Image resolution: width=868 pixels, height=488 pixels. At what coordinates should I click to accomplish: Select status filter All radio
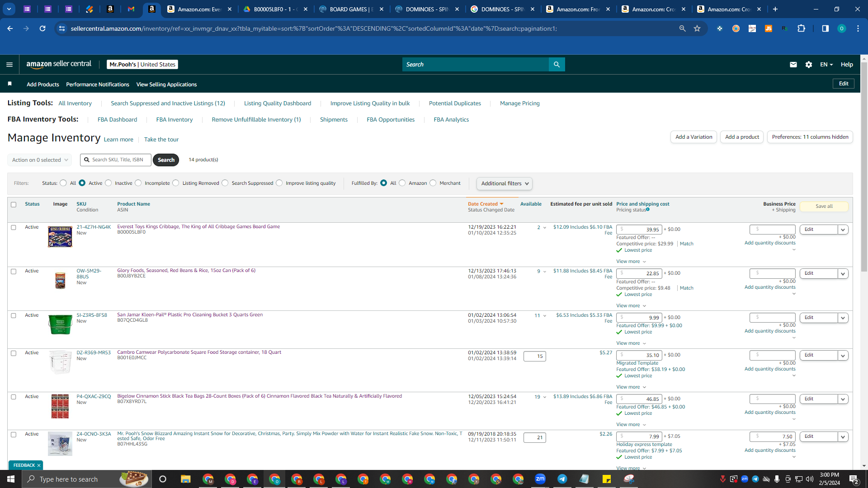click(63, 183)
